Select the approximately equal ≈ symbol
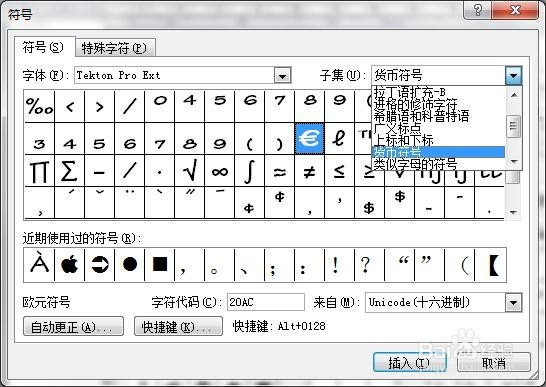This screenshot has height=387, width=546. pyautogui.click(x=279, y=171)
